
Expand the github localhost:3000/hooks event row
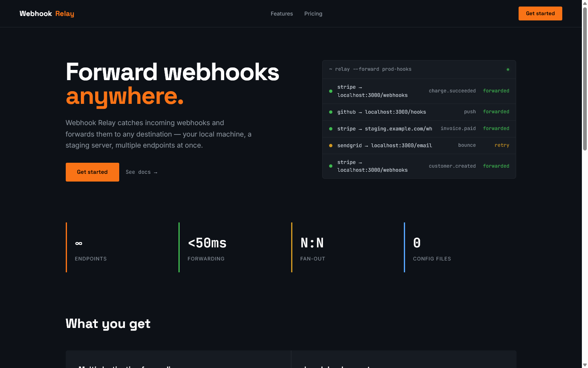tap(381, 112)
